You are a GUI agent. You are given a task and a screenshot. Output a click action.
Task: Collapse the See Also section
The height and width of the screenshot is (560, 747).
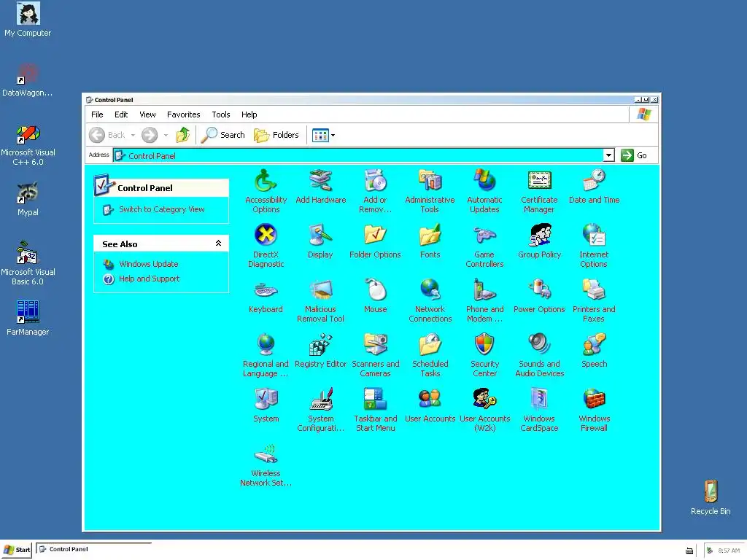[218, 244]
